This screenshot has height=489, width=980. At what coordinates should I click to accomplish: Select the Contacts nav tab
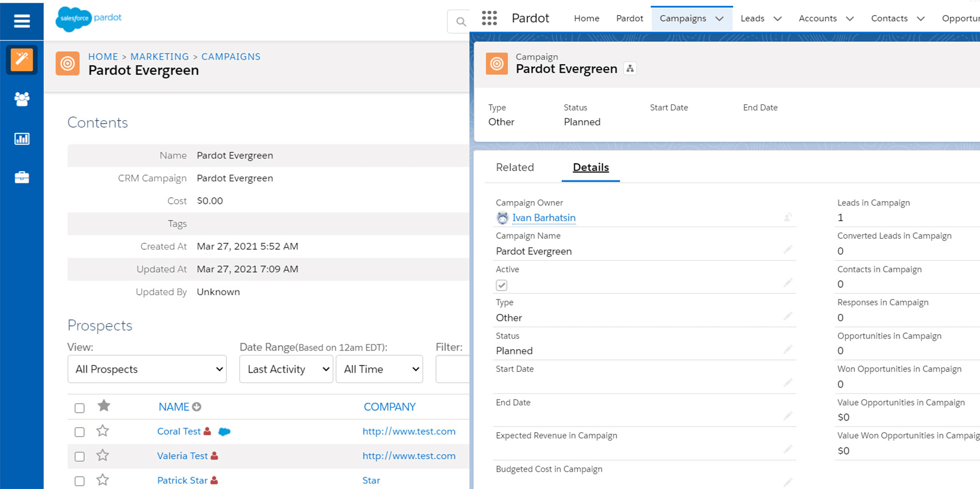click(x=889, y=18)
